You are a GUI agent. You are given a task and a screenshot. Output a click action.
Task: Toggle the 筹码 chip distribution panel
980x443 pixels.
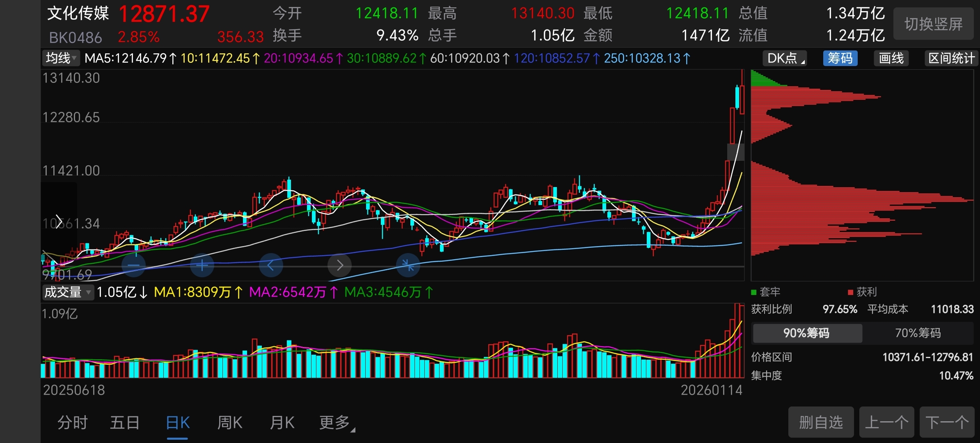click(x=840, y=58)
